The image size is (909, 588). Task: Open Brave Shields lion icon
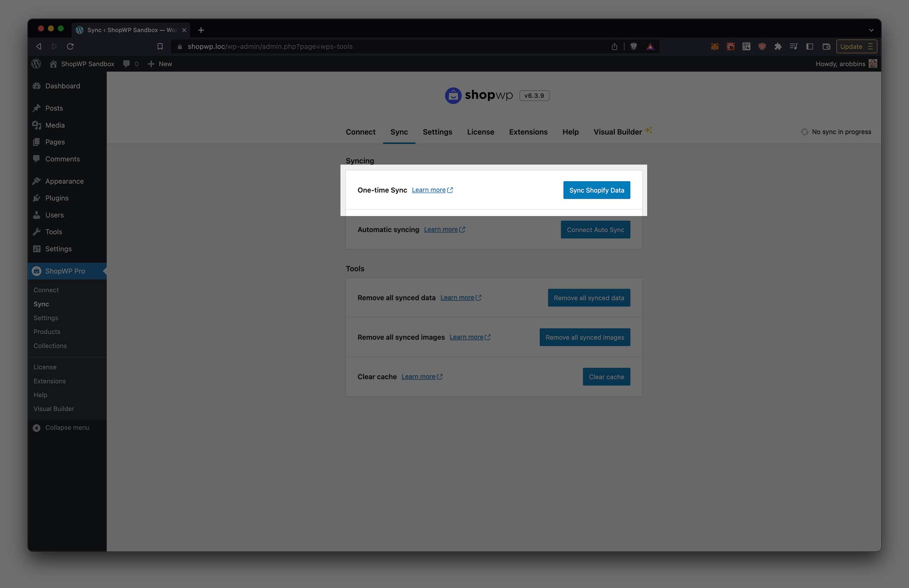click(x=634, y=46)
